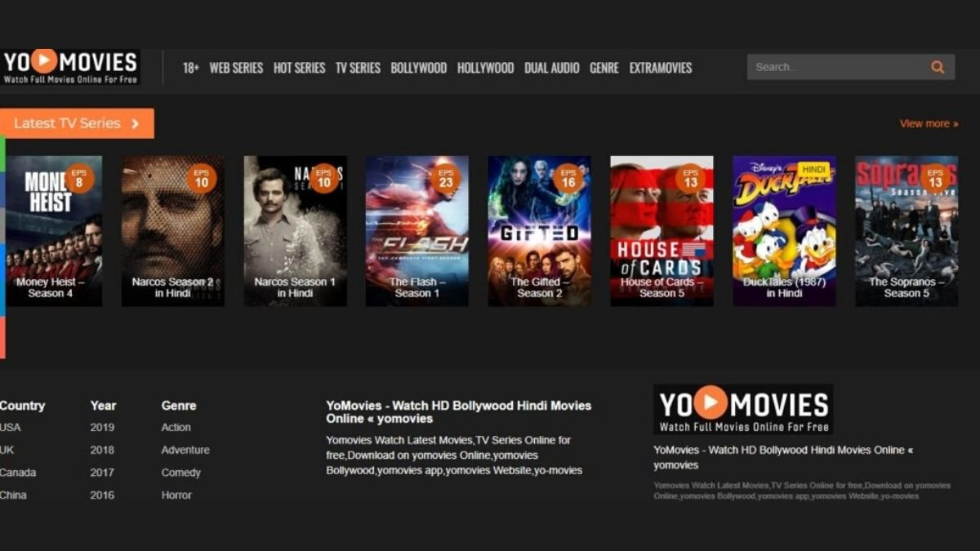
Task: Choose Action genre in footer
Action: tap(176, 427)
